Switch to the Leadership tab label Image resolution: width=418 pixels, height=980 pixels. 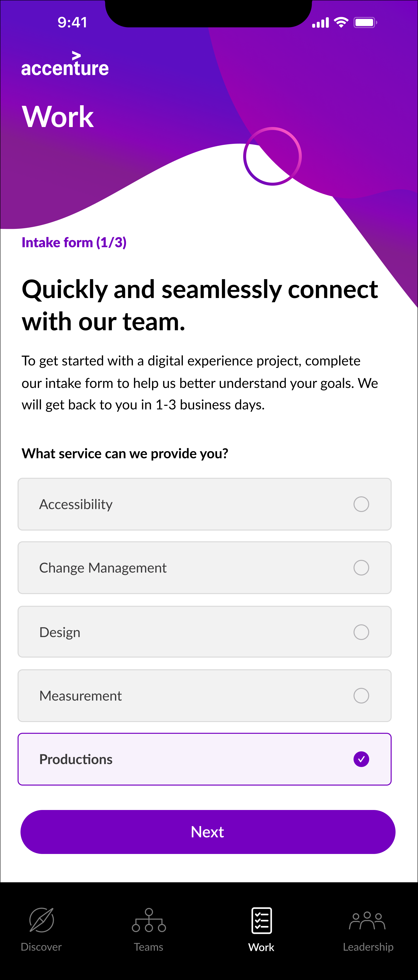[368, 947]
